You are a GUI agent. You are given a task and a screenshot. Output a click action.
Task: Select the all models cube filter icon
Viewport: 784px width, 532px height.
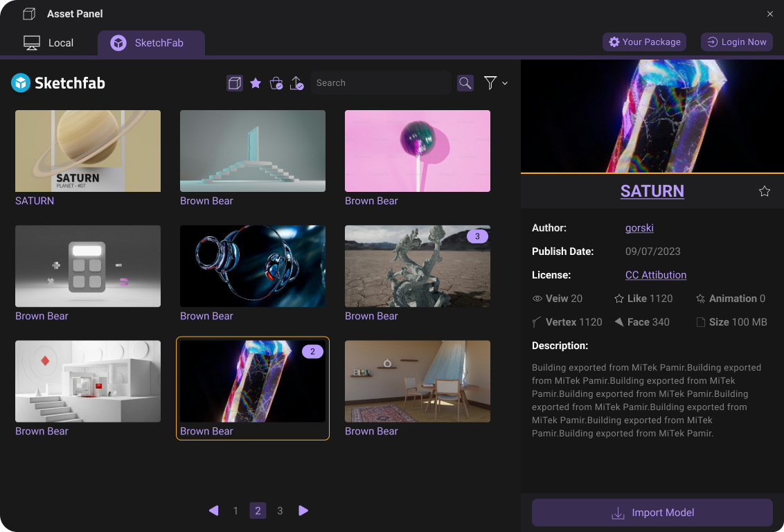click(235, 83)
